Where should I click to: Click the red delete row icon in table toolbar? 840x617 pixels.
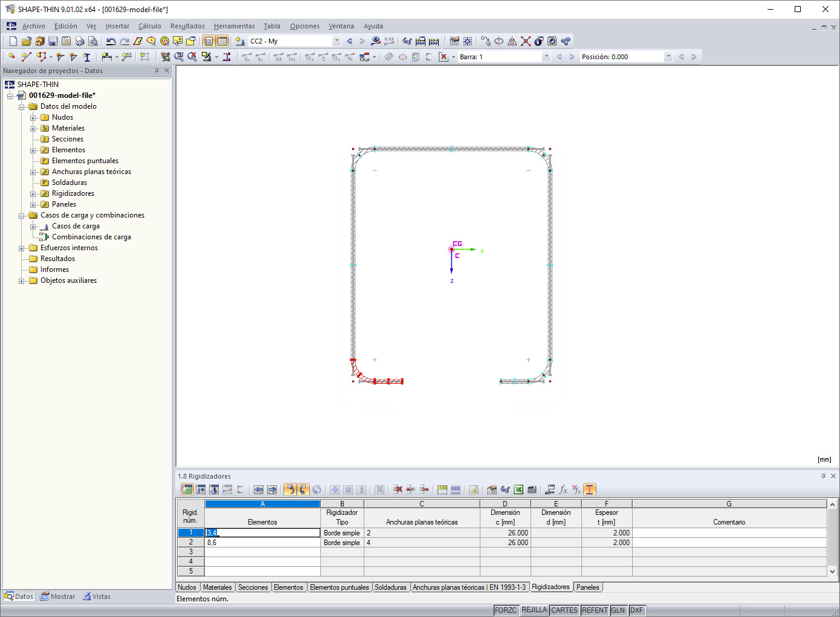(x=398, y=489)
